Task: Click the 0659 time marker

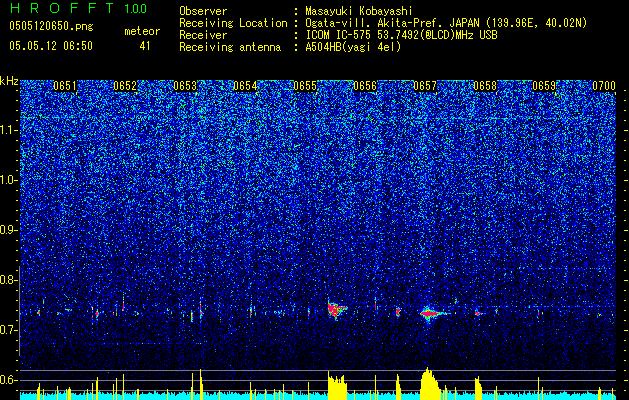Action: coord(544,86)
